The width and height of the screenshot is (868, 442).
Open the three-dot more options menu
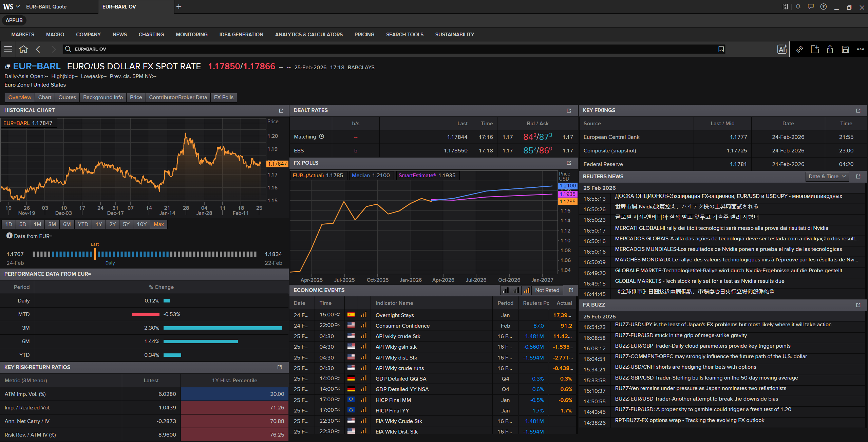pyautogui.click(x=861, y=49)
